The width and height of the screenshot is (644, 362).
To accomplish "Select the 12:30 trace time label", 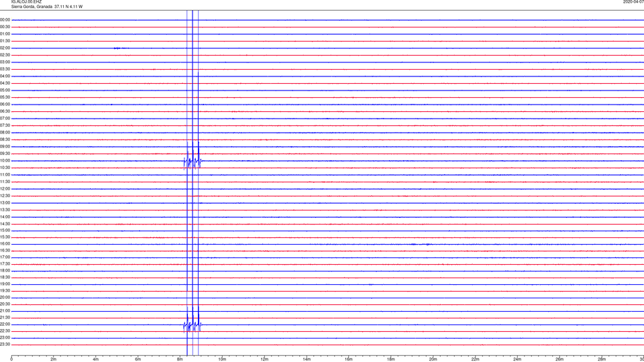I will [5, 196].
